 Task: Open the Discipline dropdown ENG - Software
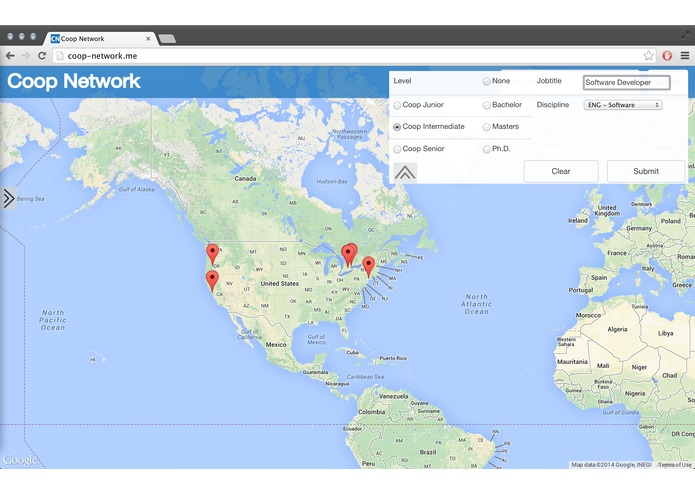(x=623, y=105)
